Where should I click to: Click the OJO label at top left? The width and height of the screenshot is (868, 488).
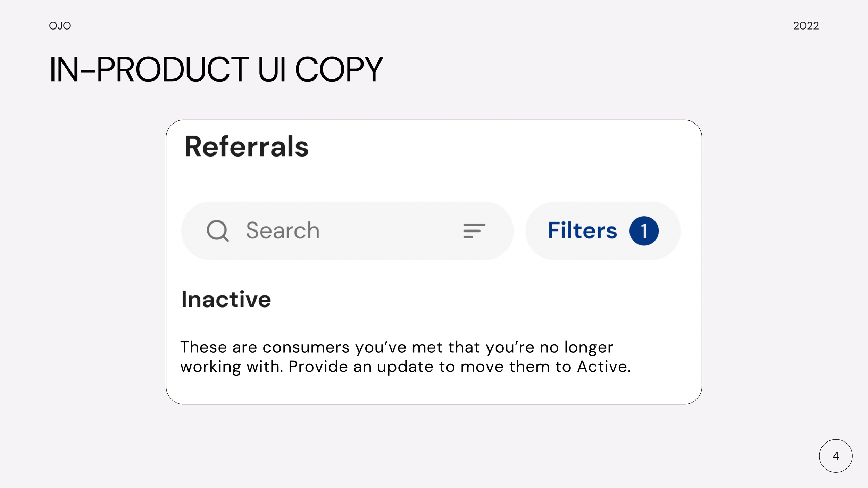click(60, 26)
